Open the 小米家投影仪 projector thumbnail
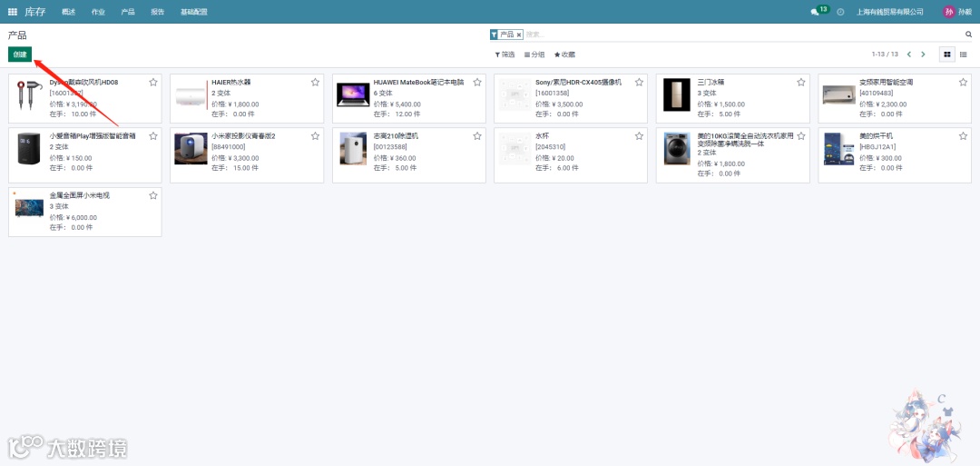This screenshot has height=466, width=980. pos(191,149)
